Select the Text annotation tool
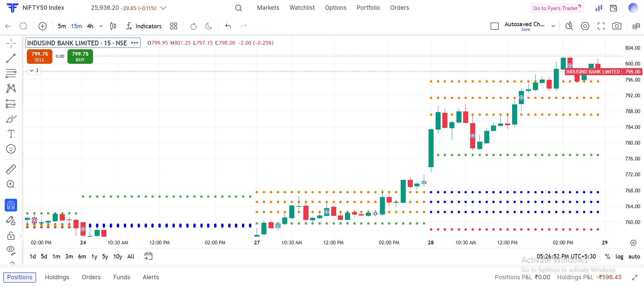644x287 pixels. (11, 134)
